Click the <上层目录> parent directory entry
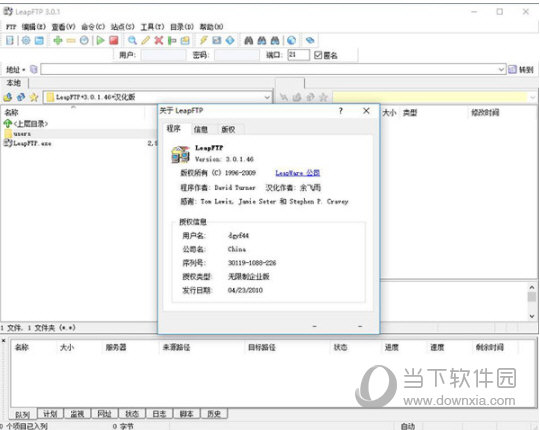The width and height of the screenshot is (540, 430). pyautogui.click(x=26, y=123)
